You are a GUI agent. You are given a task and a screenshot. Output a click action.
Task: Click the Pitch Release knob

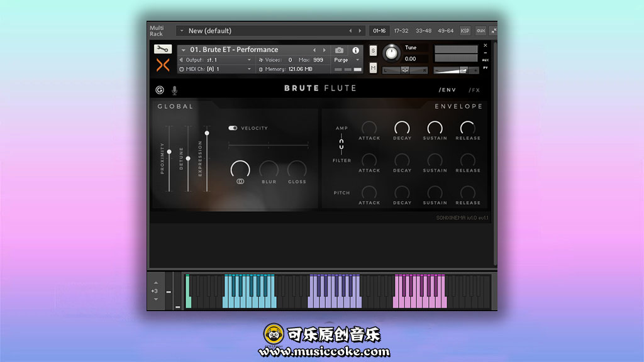467,192
